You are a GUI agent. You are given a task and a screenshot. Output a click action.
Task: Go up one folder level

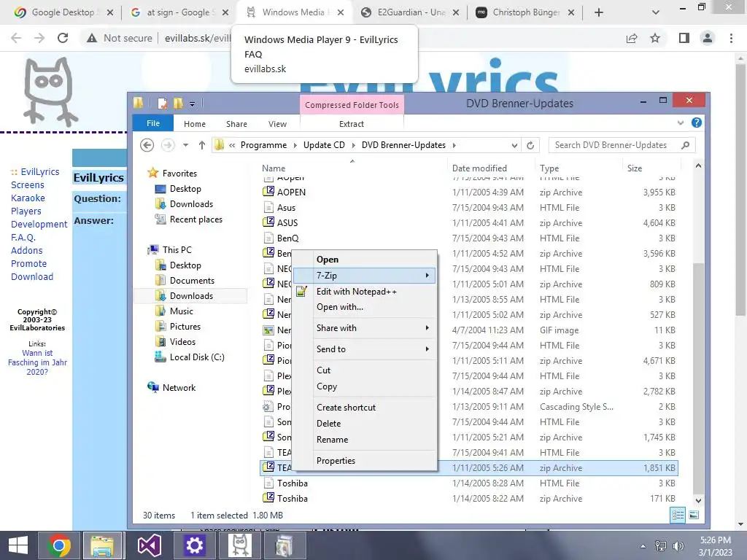(202, 145)
